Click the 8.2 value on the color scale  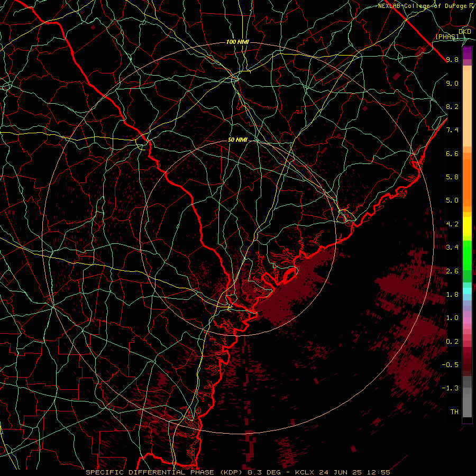[x=452, y=106]
